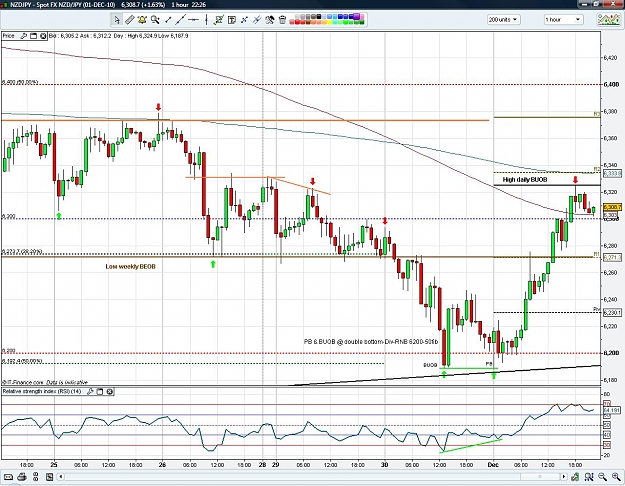
Task: Pick the yellow color swatch
Action: pos(330,22)
